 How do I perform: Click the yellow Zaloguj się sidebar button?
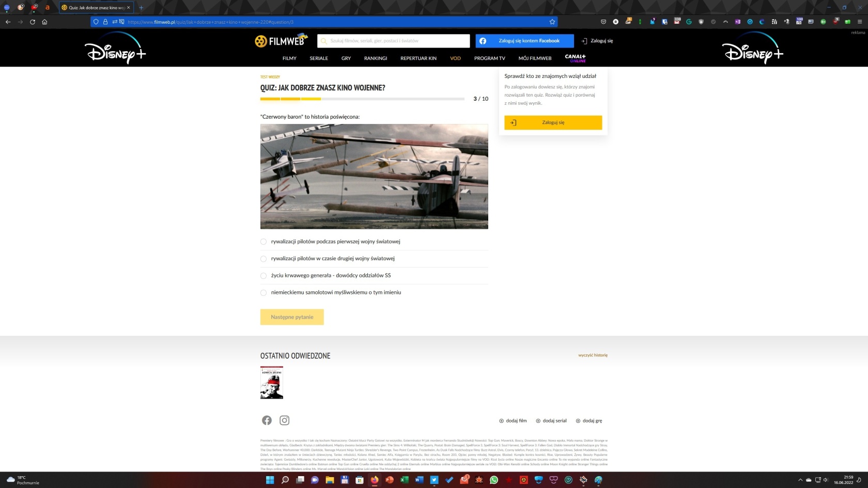coord(553,122)
